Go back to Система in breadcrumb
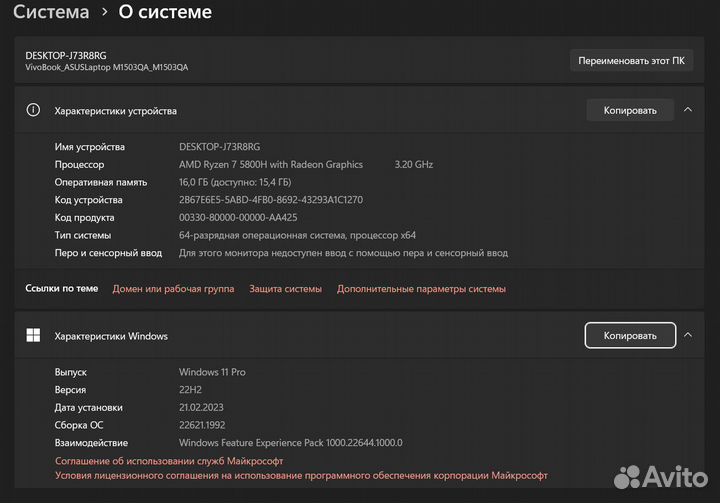720x503 pixels. [50, 13]
